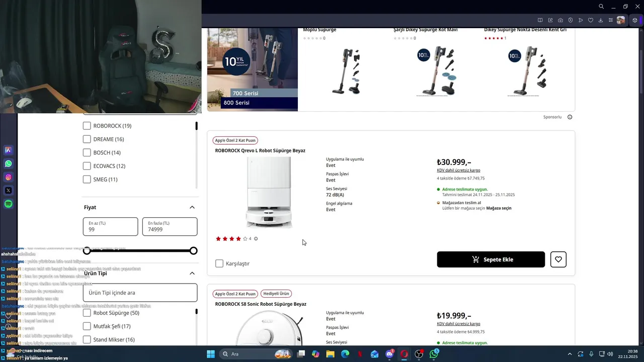Open Microsoft Edge from the taskbar

coord(345,354)
